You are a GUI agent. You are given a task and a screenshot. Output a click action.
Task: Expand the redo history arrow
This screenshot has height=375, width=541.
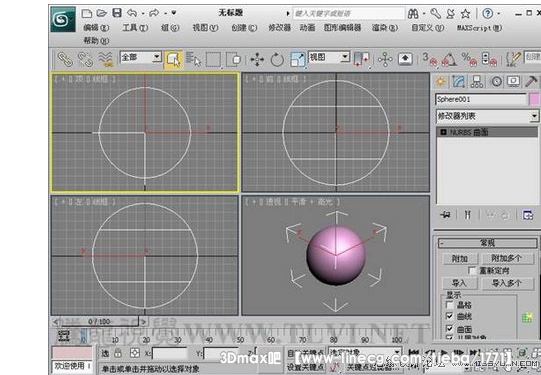pos(165,14)
